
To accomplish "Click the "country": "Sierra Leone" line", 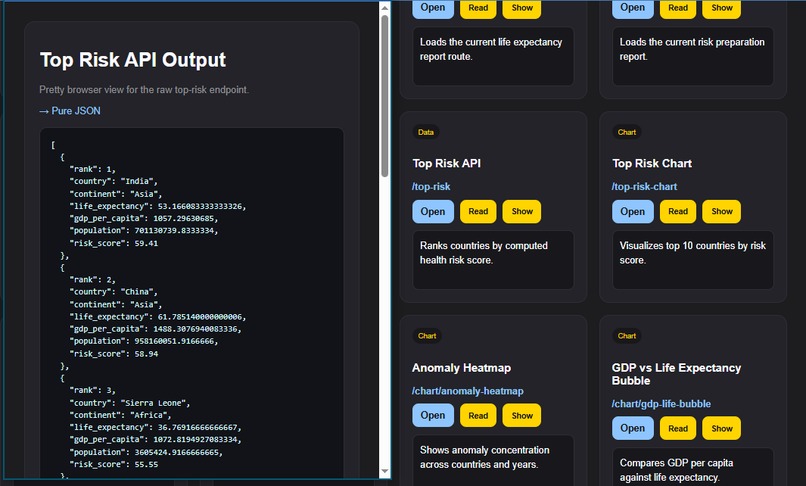I will tap(130, 403).
